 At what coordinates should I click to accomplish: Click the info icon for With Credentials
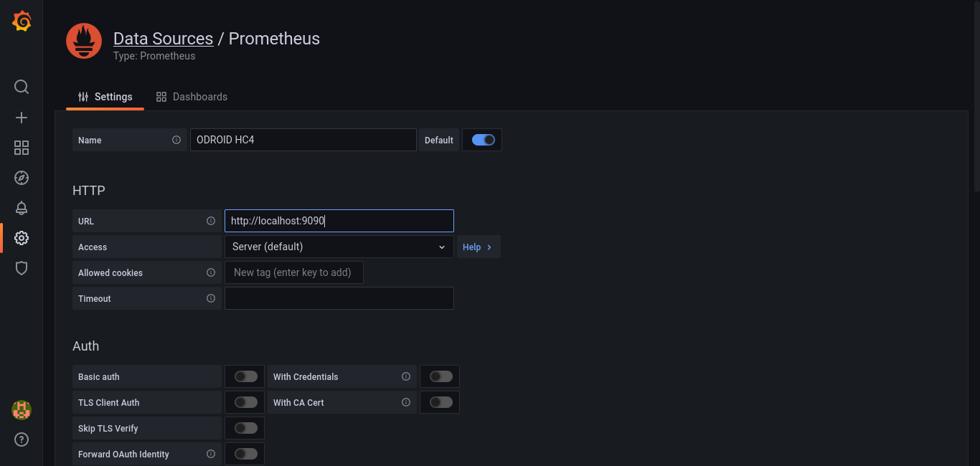tap(406, 376)
